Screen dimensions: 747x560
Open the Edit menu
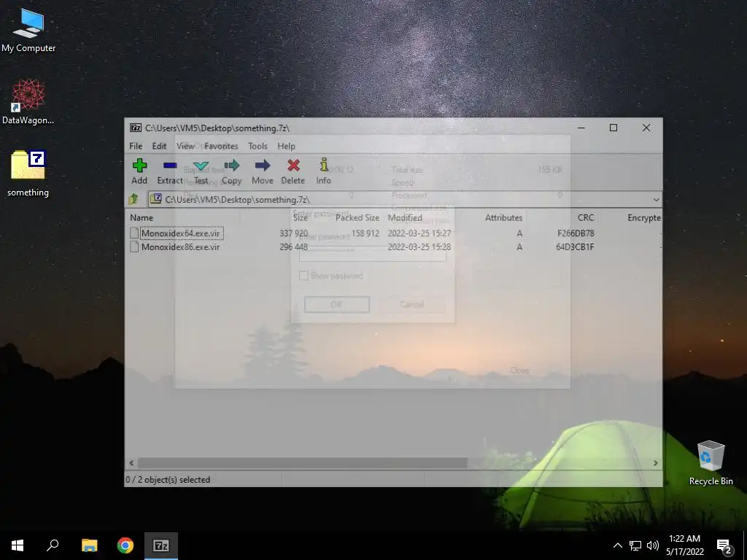[x=159, y=146]
